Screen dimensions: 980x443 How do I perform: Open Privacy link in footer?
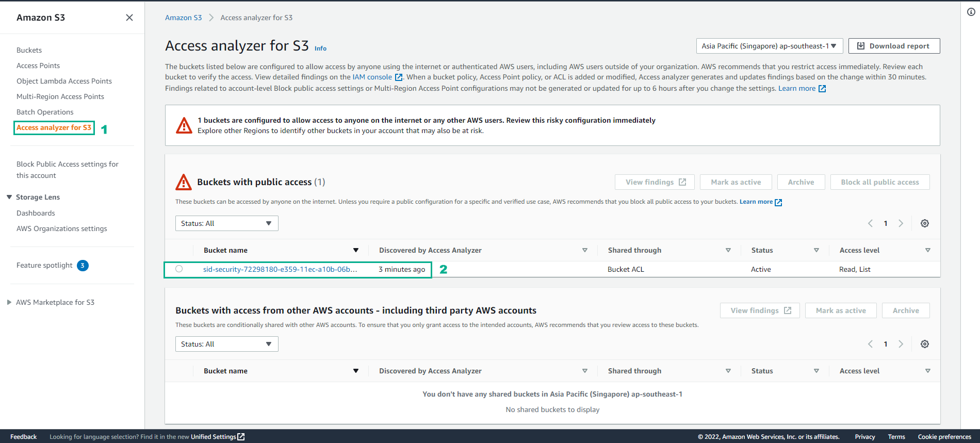click(x=865, y=437)
